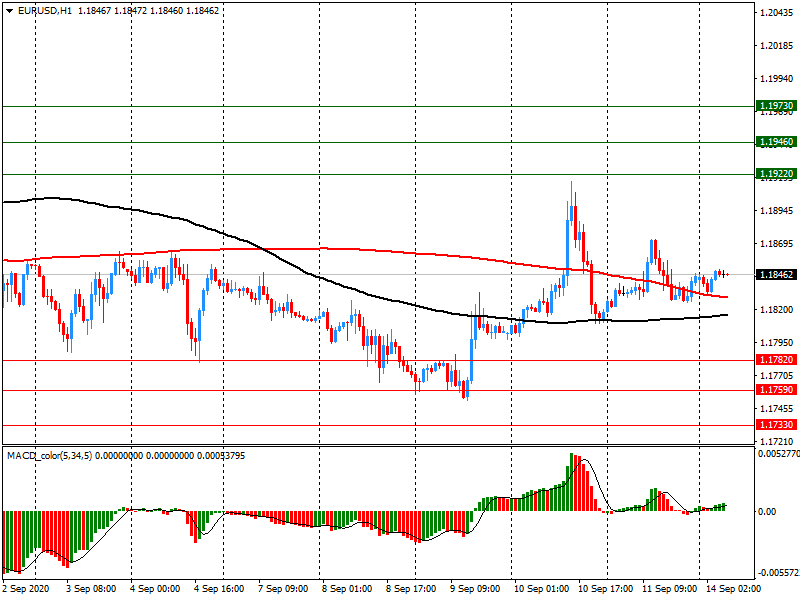
Task: Select the 1.17820 red support level tag
Action: click(776, 360)
